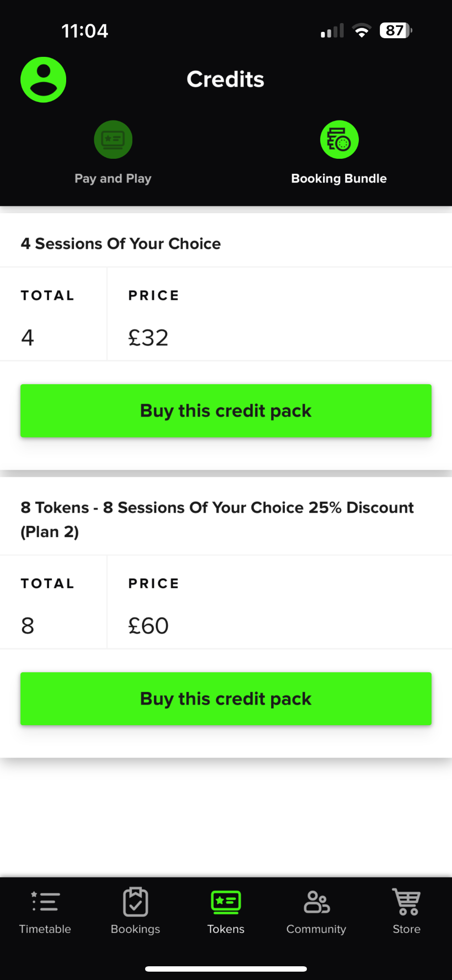The width and height of the screenshot is (452, 980).
Task: Tap the £60 price value
Action: (149, 626)
